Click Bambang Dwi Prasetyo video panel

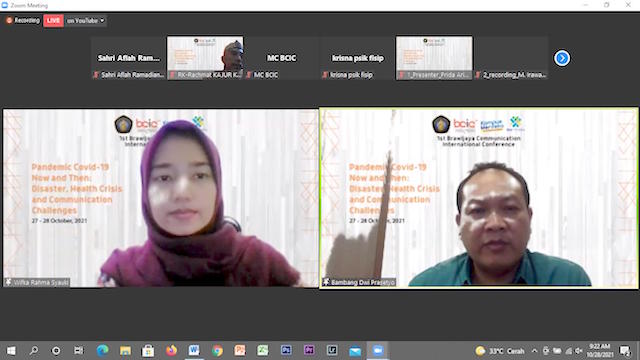pos(479,198)
